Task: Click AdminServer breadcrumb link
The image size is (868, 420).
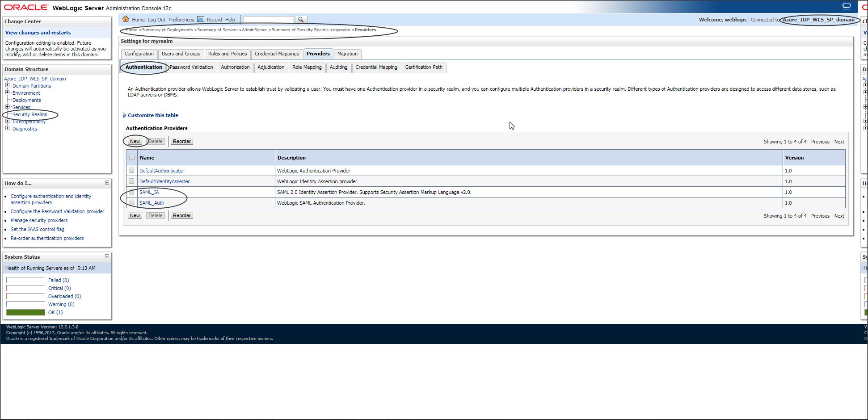Action: (254, 30)
